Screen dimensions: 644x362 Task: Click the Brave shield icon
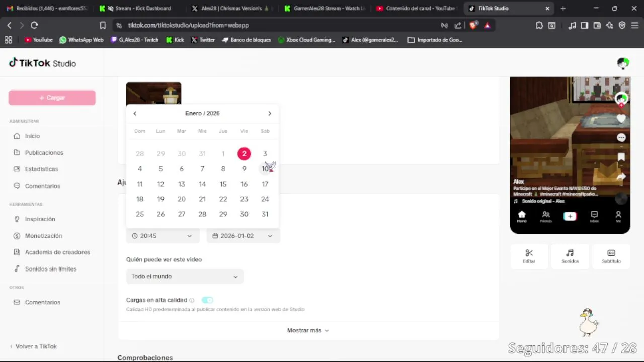coord(473,25)
